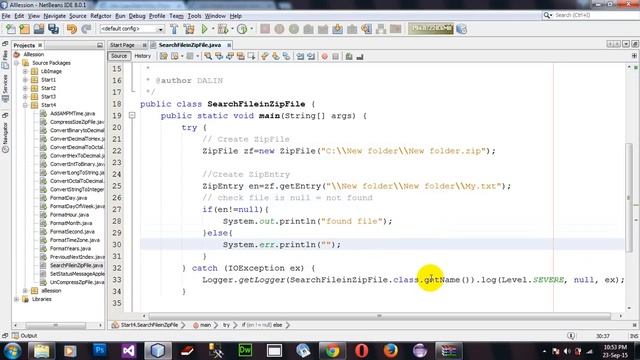Click the Comment code icon in editor toolbar

349,56
